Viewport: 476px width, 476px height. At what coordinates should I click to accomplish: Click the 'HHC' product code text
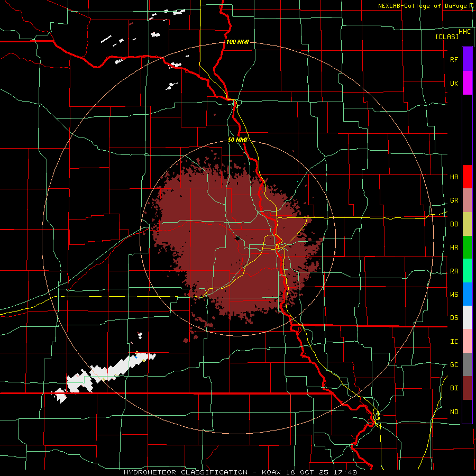point(464,32)
